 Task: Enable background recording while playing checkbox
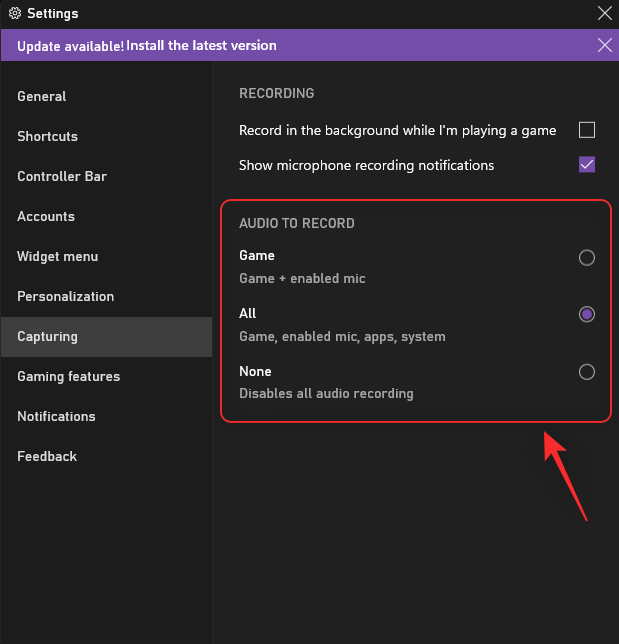(x=587, y=130)
